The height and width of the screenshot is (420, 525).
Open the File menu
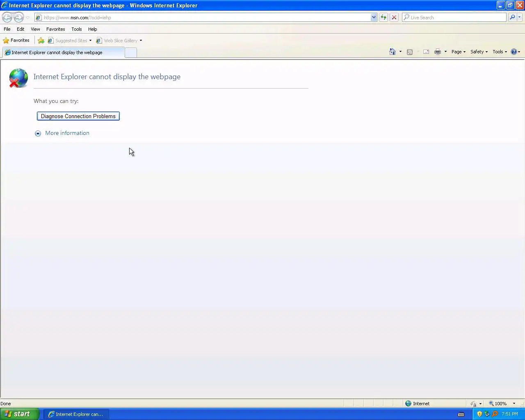coord(7,29)
